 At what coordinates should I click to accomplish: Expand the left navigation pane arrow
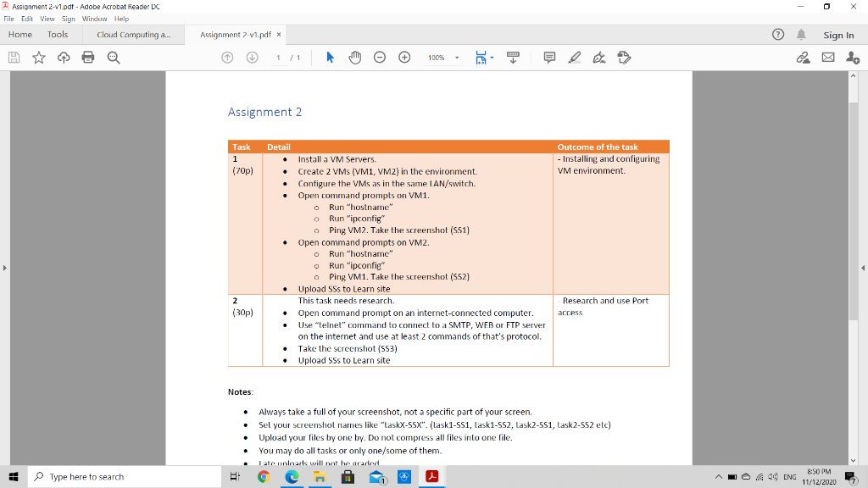[5, 268]
